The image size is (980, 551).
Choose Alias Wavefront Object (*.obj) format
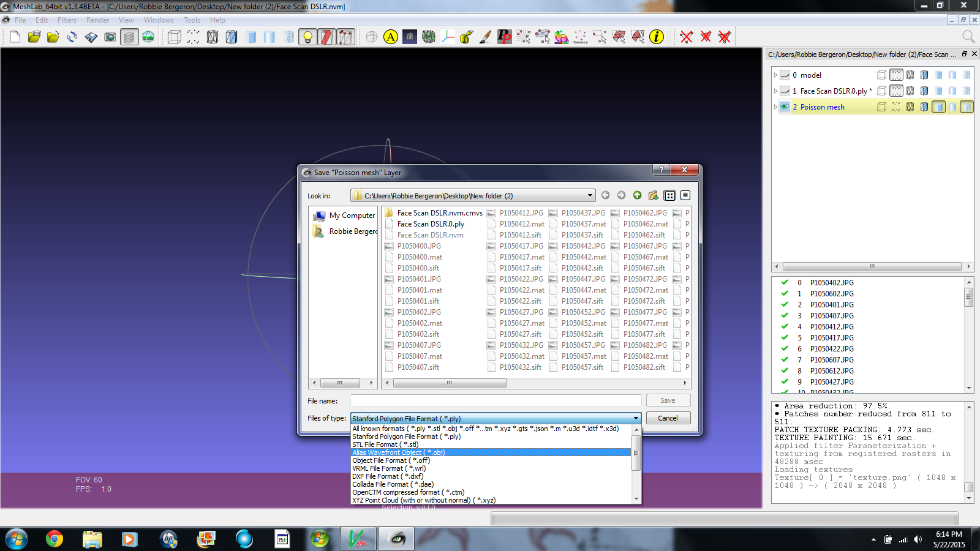tap(491, 452)
